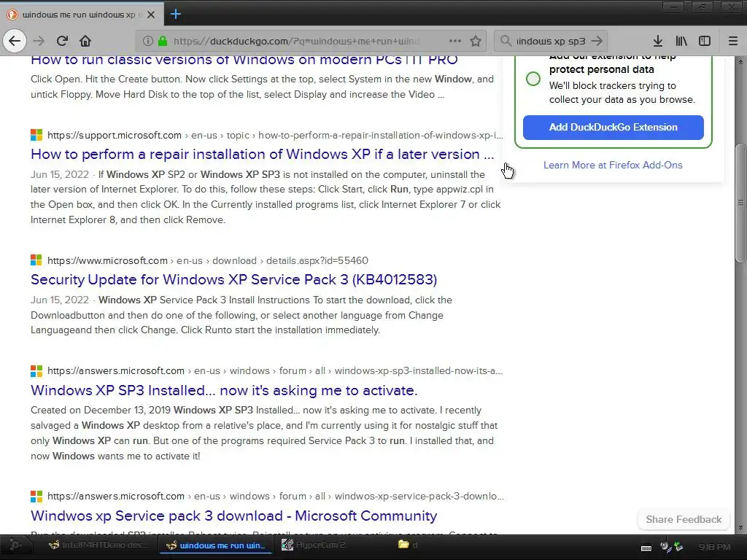This screenshot has height=560, width=747.
Task: Click answers.microsoft.com service-pack-3-downlo URL
Action: [275, 496]
